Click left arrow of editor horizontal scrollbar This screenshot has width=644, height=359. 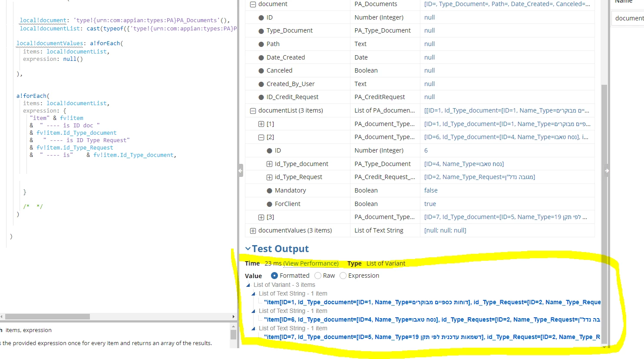point(2,317)
